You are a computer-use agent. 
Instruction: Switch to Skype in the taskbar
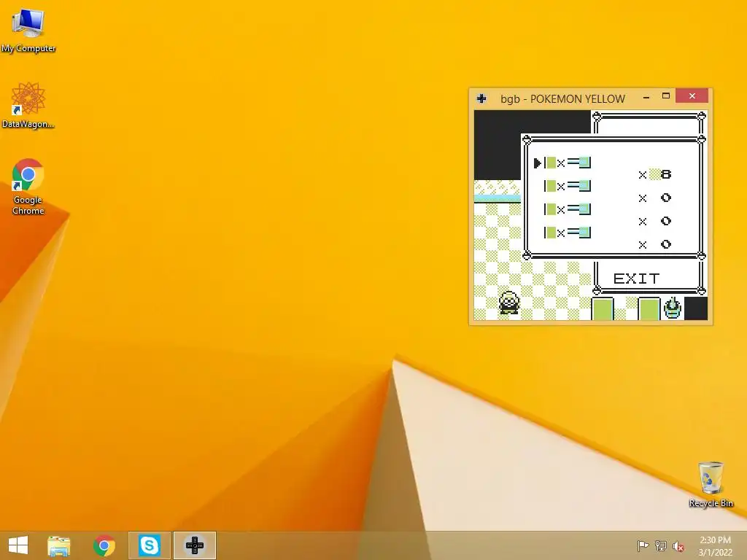click(x=149, y=545)
